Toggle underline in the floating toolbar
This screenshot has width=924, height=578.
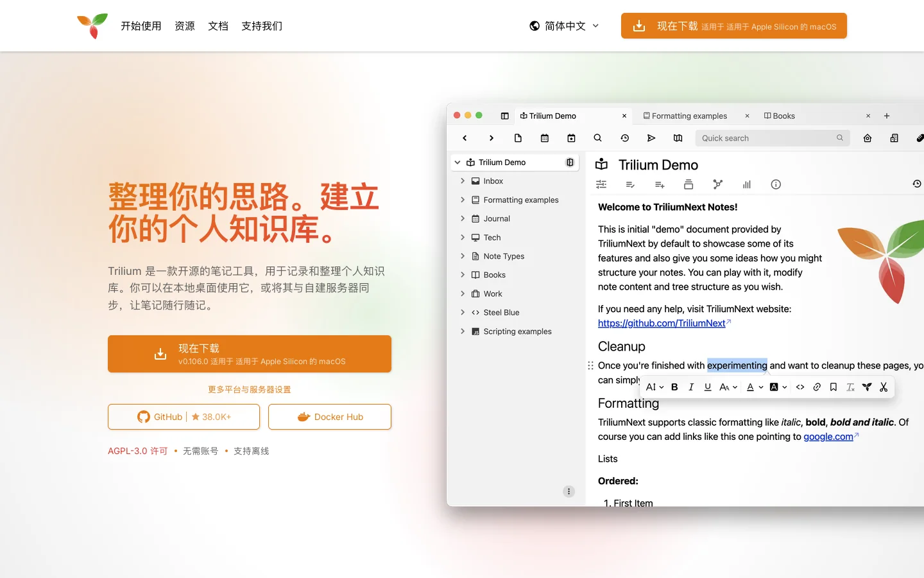click(x=708, y=387)
